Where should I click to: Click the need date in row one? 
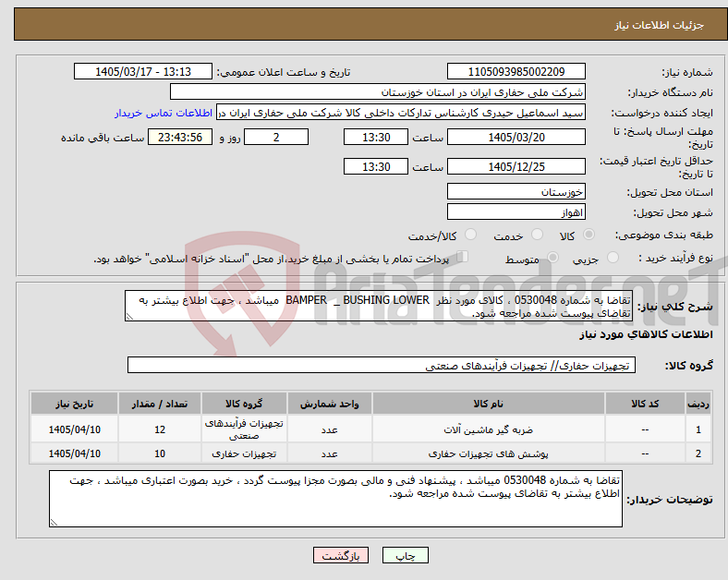coord(74,429)
